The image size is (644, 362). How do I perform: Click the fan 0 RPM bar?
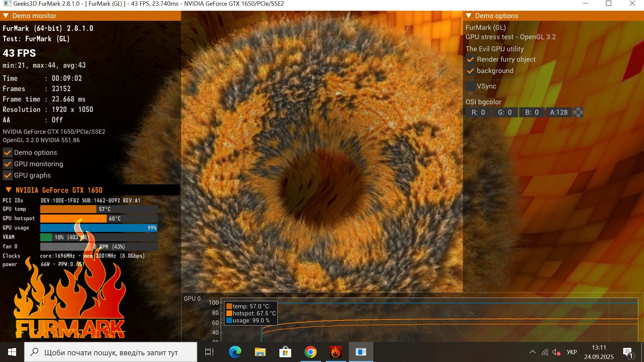pos(99,247)
